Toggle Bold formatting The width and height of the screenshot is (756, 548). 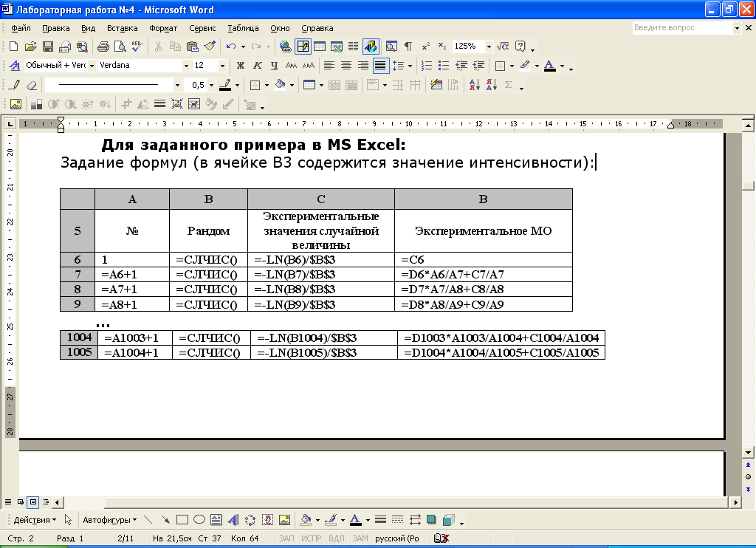pyautogui.click(x=240, y=66)
